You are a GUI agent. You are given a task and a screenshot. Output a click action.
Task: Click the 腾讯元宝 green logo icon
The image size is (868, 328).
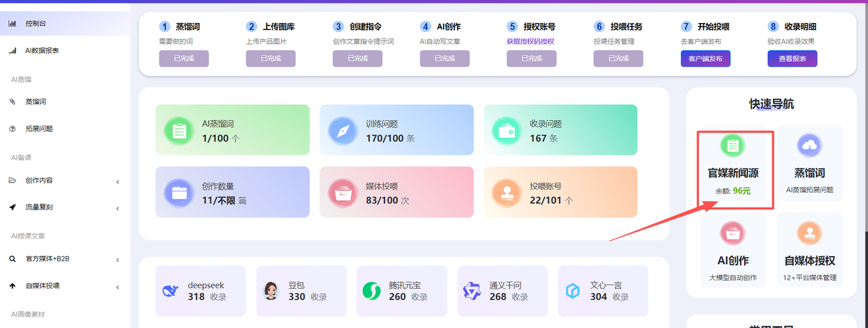371,291
